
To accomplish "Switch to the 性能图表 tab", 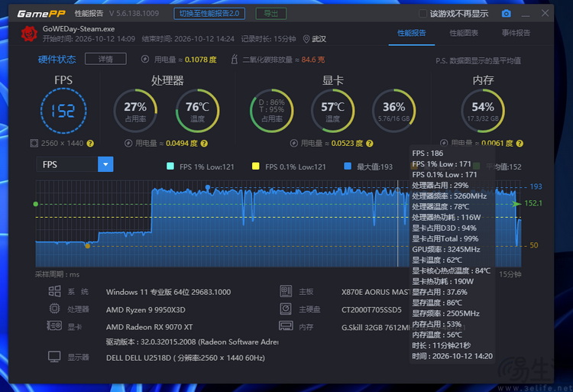I will (464, 34).
